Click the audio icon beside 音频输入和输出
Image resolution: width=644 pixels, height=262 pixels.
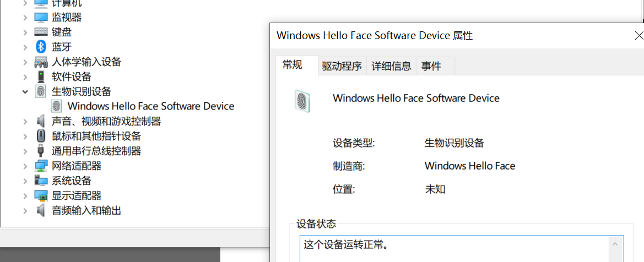[x=41, y=211]
